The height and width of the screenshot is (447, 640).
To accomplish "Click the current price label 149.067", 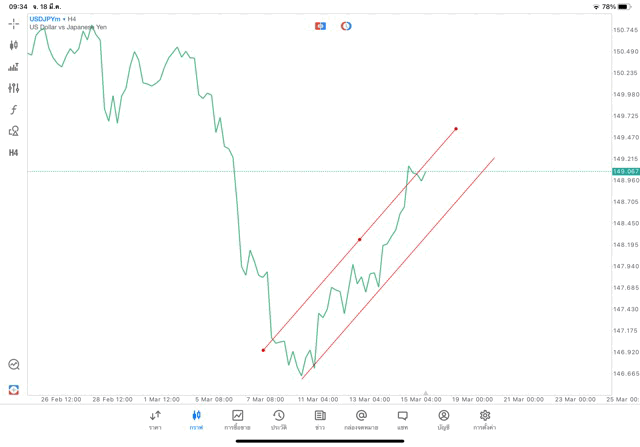I will pos(625,172).
